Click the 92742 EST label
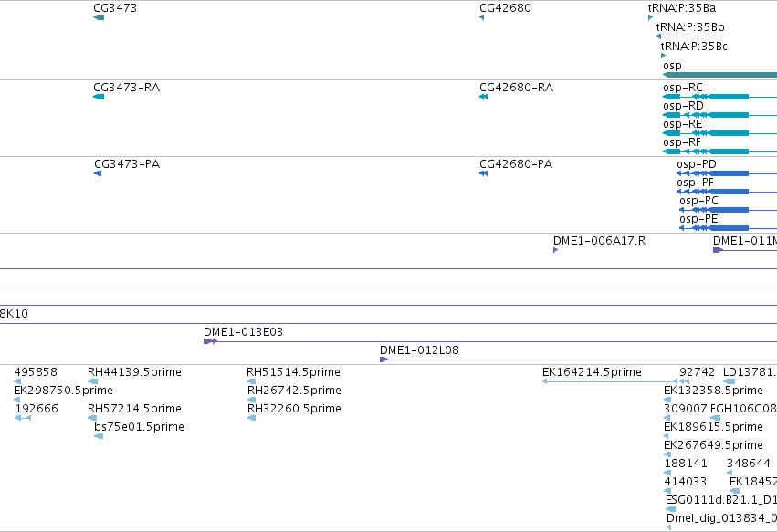Viewport: 777px width, 532px height. (698, 372)
